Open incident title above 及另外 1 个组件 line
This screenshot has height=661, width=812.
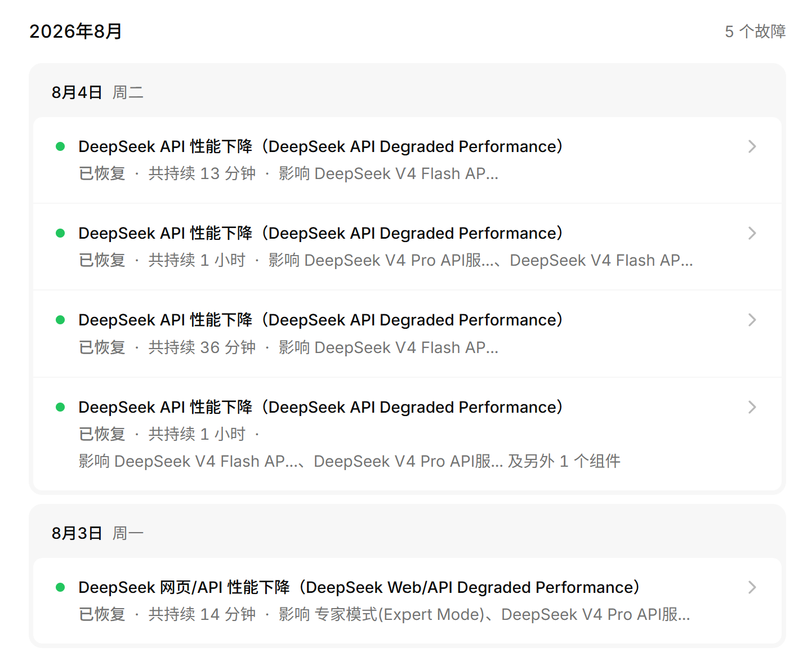point(320,407)
